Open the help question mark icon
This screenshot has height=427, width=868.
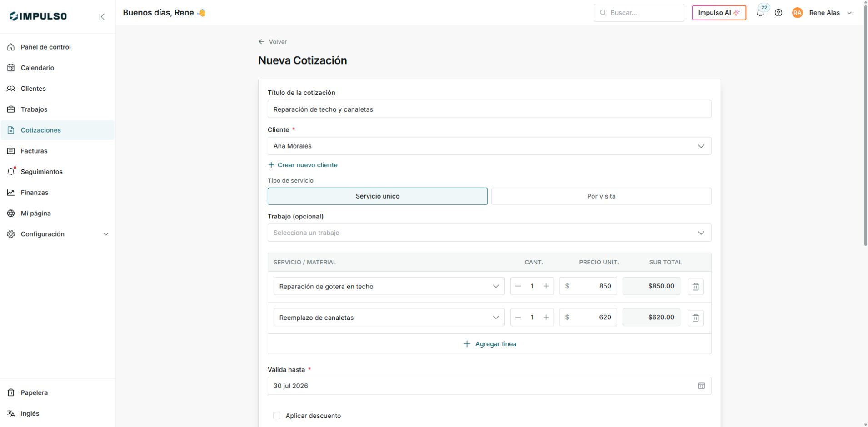coord(778,13)
